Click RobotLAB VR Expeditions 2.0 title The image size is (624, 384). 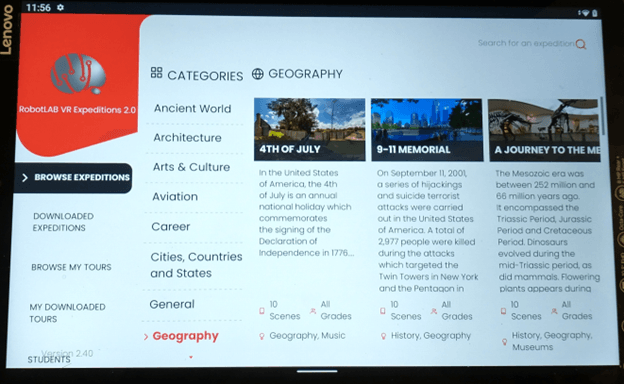[x=78, y=110]
